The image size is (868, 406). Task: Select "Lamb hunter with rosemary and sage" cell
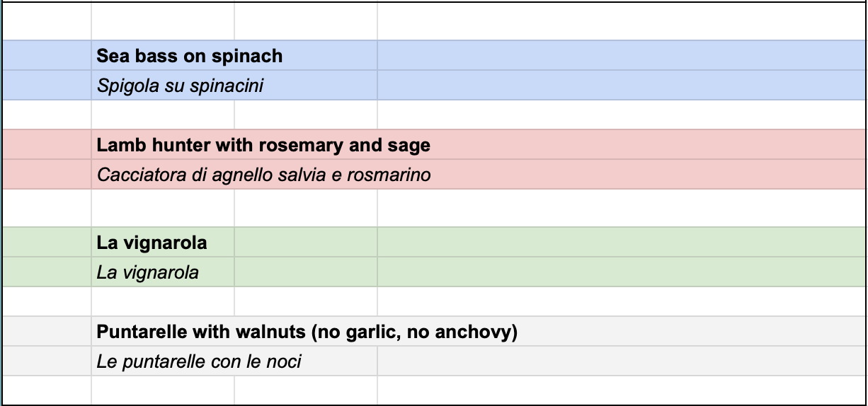pyautogui.click(x=263, y=145)
